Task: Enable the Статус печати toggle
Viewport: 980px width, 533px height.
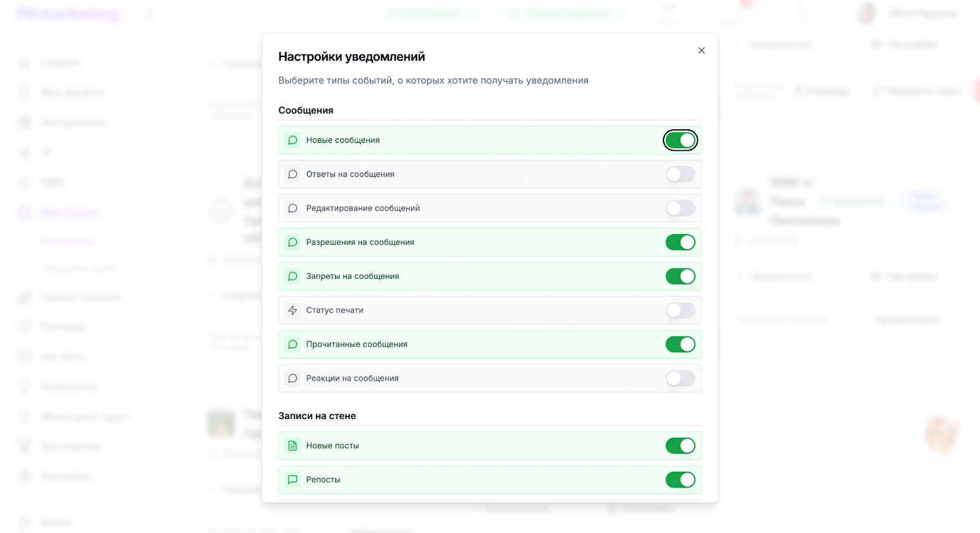Action: click(680, 311)
